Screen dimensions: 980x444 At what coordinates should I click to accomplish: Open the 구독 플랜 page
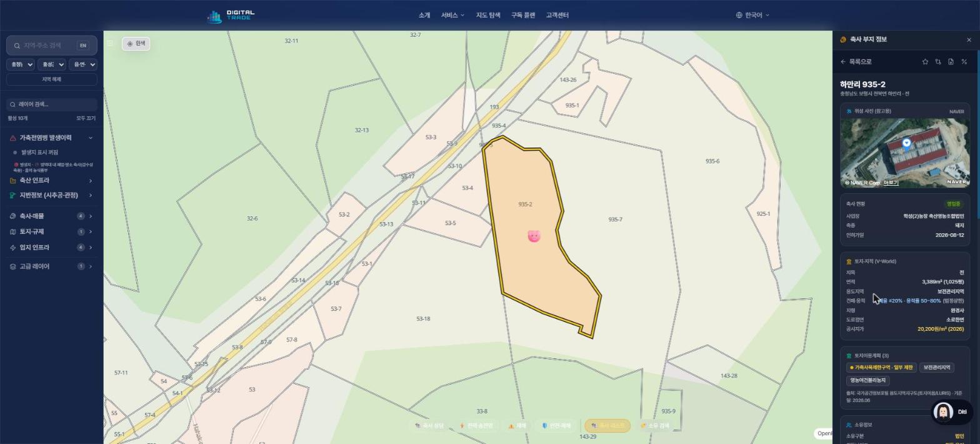523,15
